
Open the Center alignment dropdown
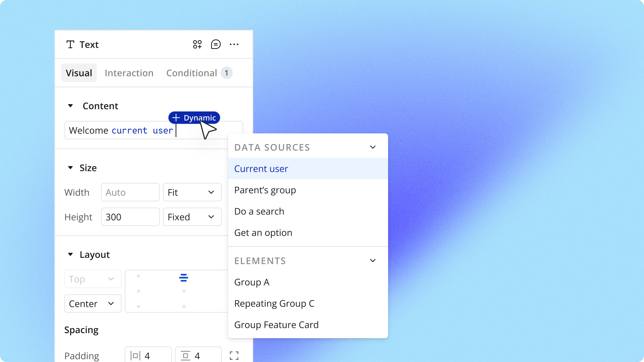pos(93,304)
